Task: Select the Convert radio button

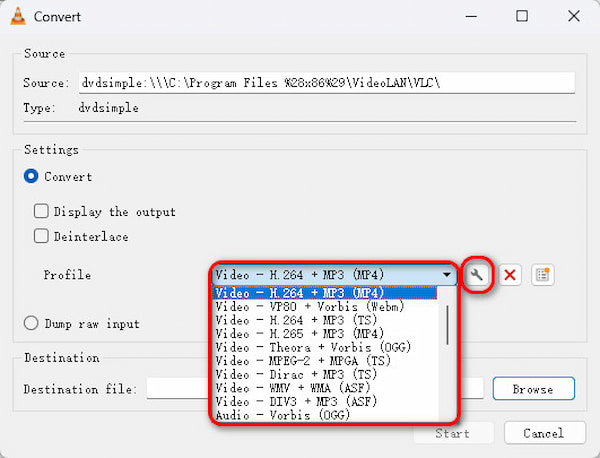Action: (x=31, y=176)
